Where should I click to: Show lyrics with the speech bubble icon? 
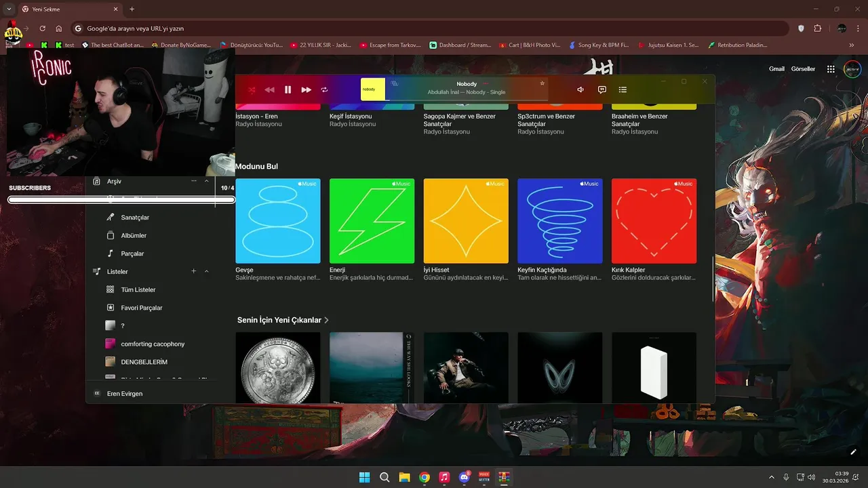click(601, 89)
